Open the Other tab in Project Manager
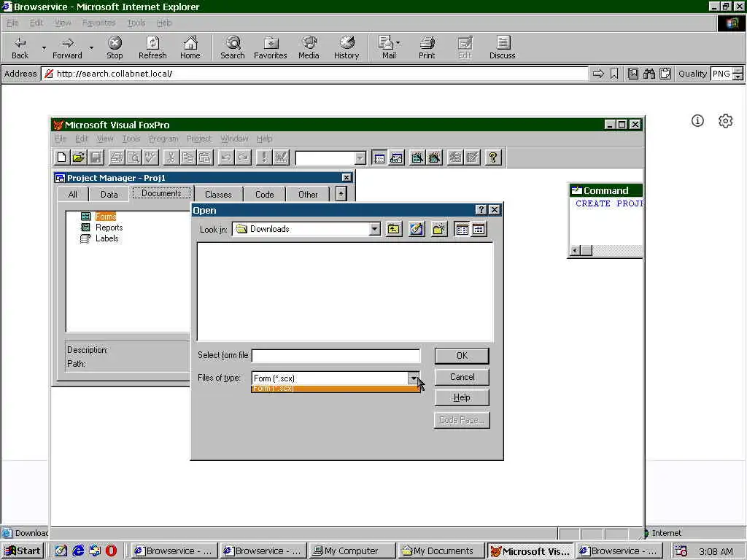Image resolution: width=747 pixels, height=560 pixels. [308, 194]
